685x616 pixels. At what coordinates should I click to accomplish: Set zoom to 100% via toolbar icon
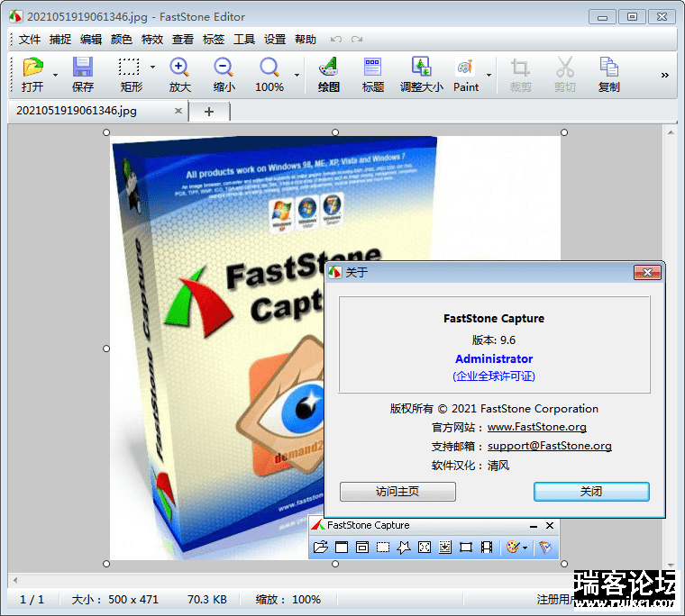[269, 68]
